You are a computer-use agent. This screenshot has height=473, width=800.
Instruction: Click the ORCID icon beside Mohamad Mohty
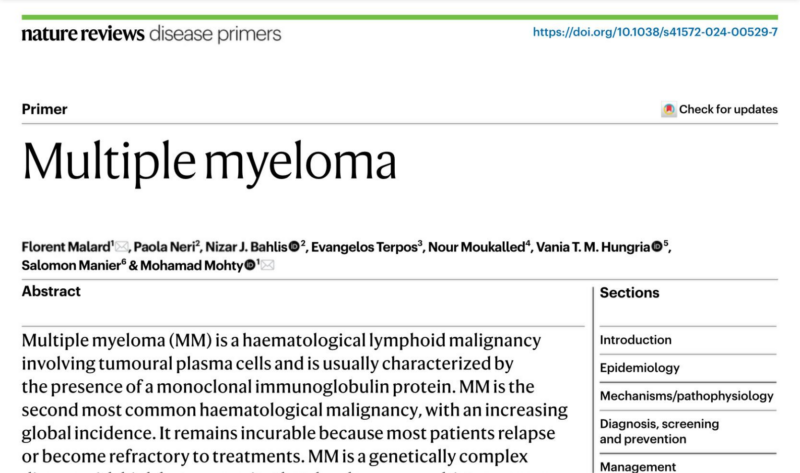pyautogui.click(x=249, y=265)
